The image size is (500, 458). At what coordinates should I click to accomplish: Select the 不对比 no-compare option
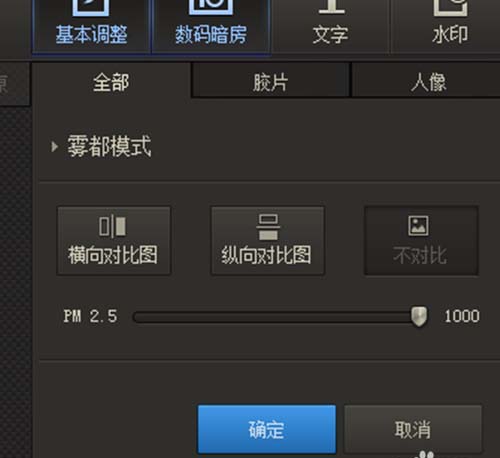pos(421,241)
